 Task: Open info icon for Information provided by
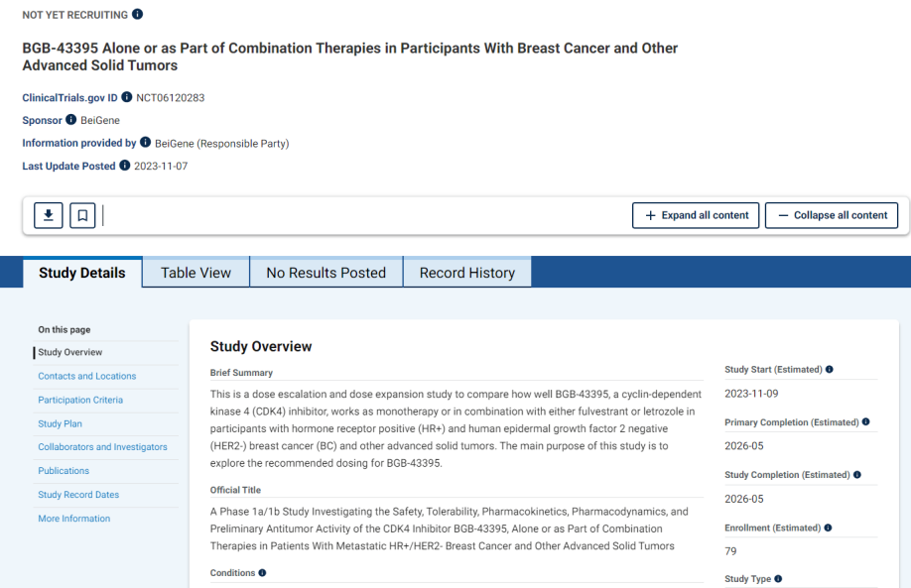point(146,143)
